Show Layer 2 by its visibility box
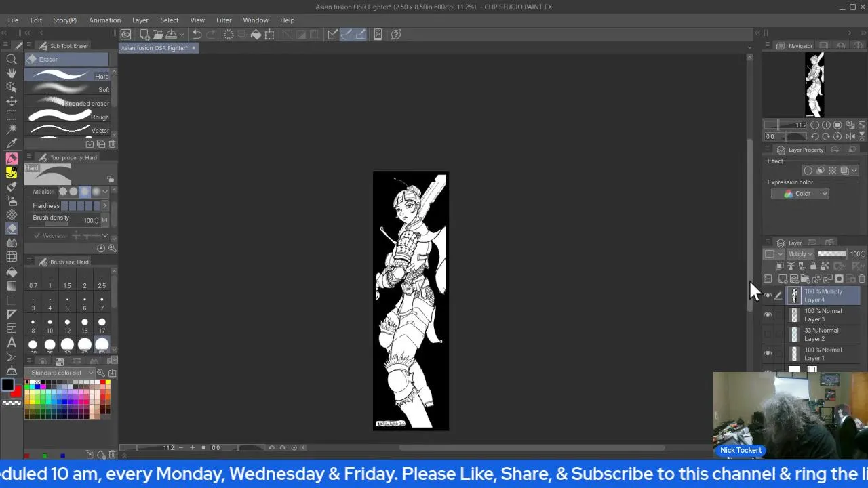868x488 pixels. point(768,334)
